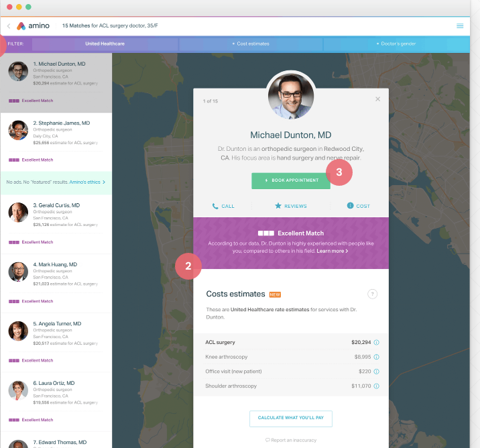Click Angela Turner's avatar
Image resolution: width=480 pixels, height=448 pixels.
(18, 331)
